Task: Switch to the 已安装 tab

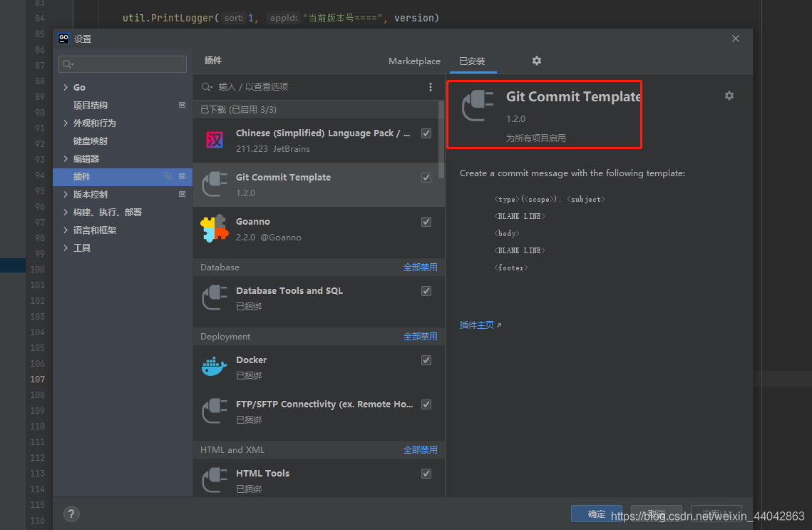Action: [x=472, y=61]
